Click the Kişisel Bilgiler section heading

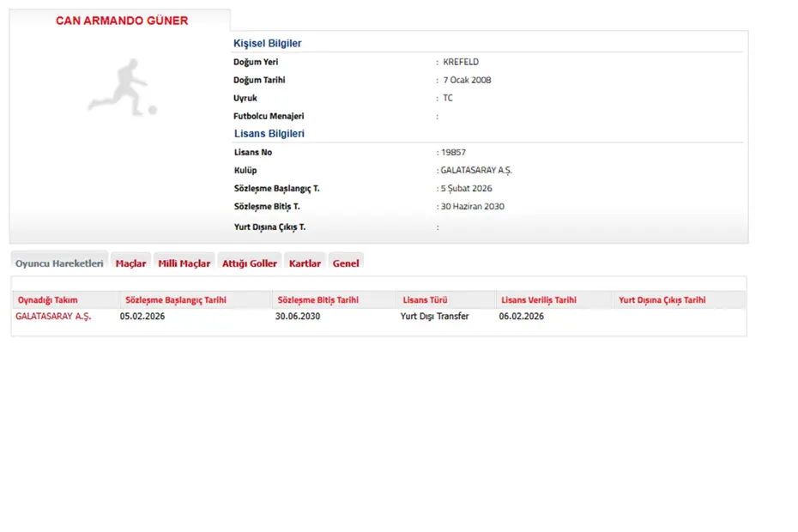(x=268, y=43)
